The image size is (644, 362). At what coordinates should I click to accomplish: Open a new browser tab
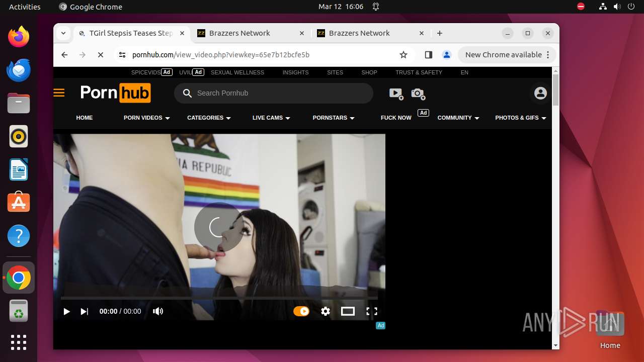pos(440,33)
